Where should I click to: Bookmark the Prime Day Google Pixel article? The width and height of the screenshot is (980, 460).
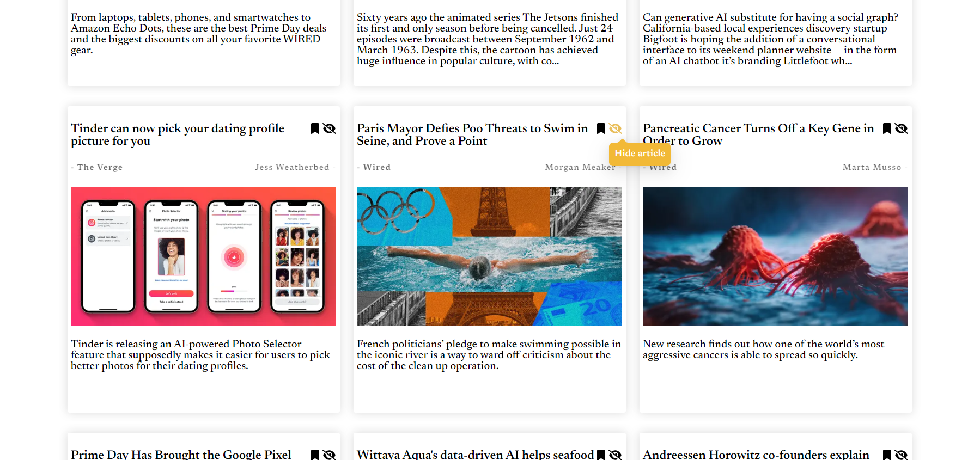click(x=315, y=455)
